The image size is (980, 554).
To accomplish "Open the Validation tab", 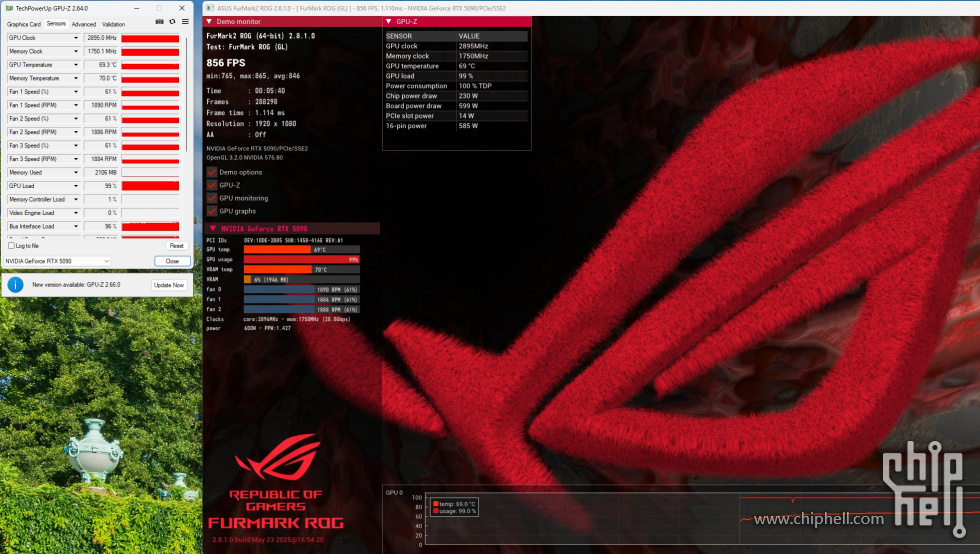I will pos(113,24).
